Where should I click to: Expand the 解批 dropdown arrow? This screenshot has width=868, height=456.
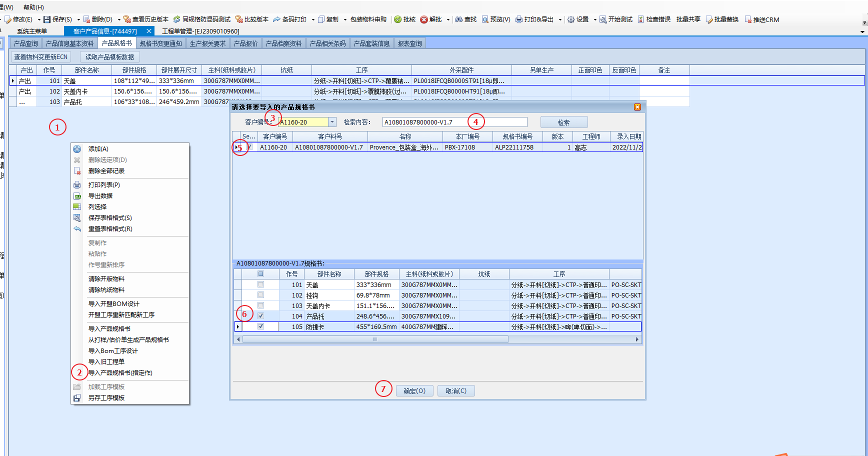[448, 19]
